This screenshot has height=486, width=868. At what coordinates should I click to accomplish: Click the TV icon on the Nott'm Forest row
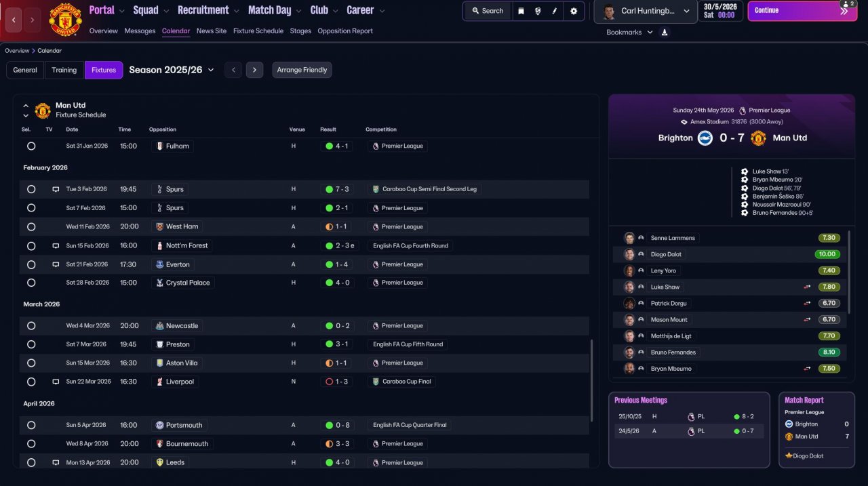point(56,245)
